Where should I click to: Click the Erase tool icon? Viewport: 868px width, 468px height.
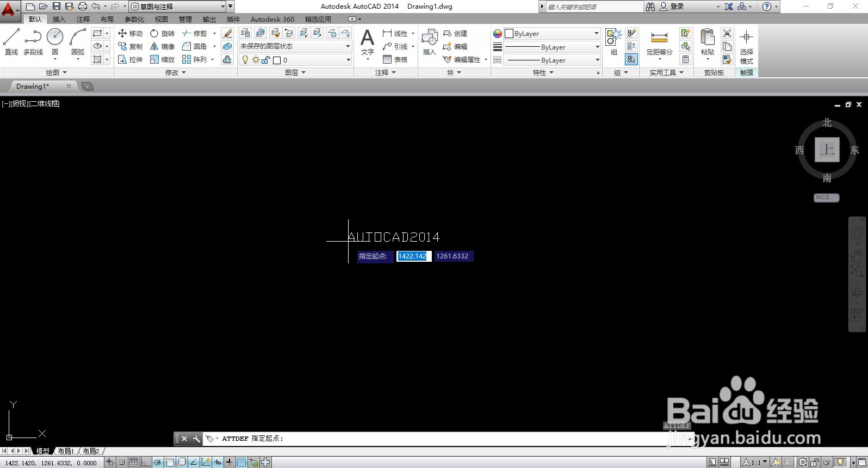228,33
